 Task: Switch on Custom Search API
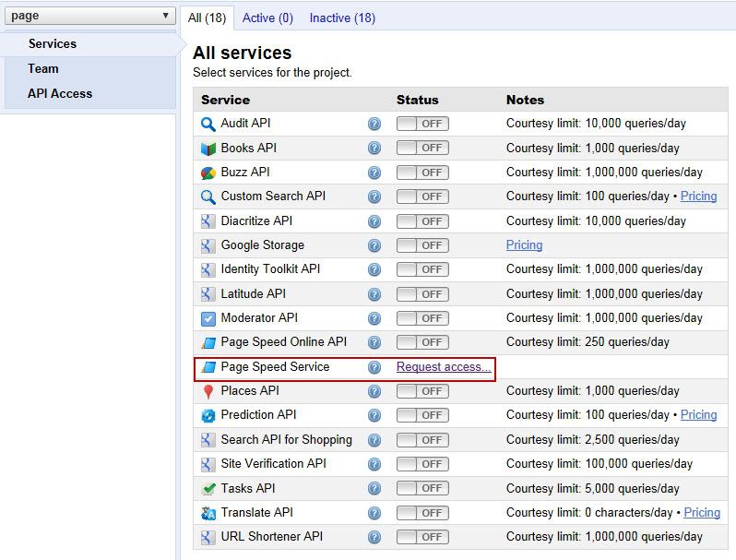click(422, 197)
